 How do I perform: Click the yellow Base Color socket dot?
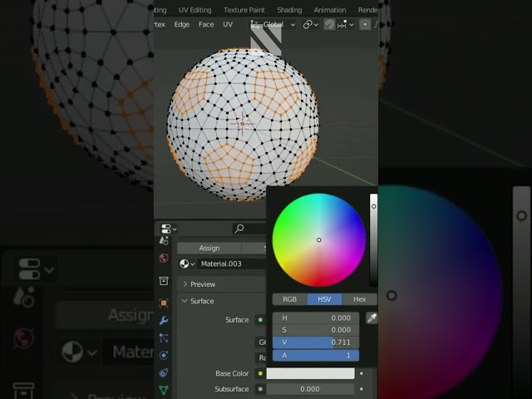click(260, 373)
